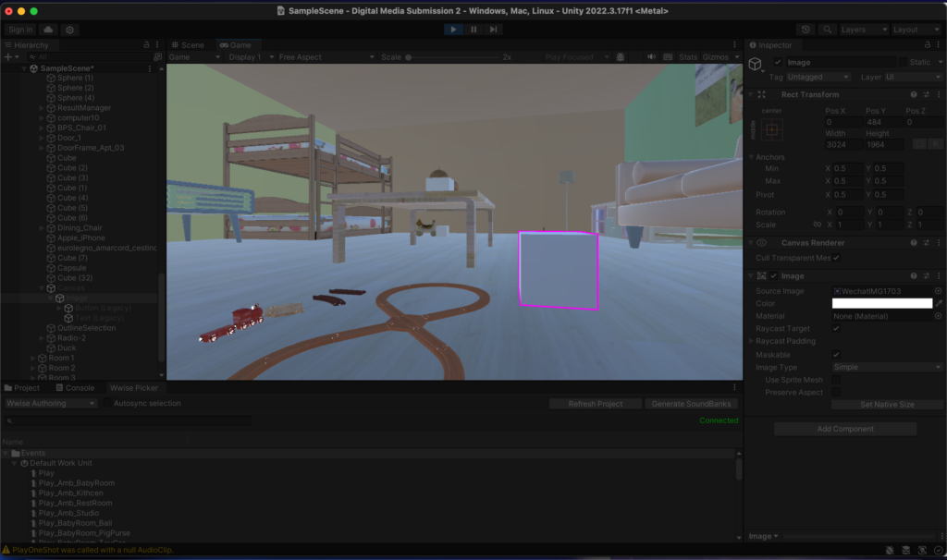Toggle the Raycast Target checkbox
Viewport: 947px width, 560px height.
836,328
